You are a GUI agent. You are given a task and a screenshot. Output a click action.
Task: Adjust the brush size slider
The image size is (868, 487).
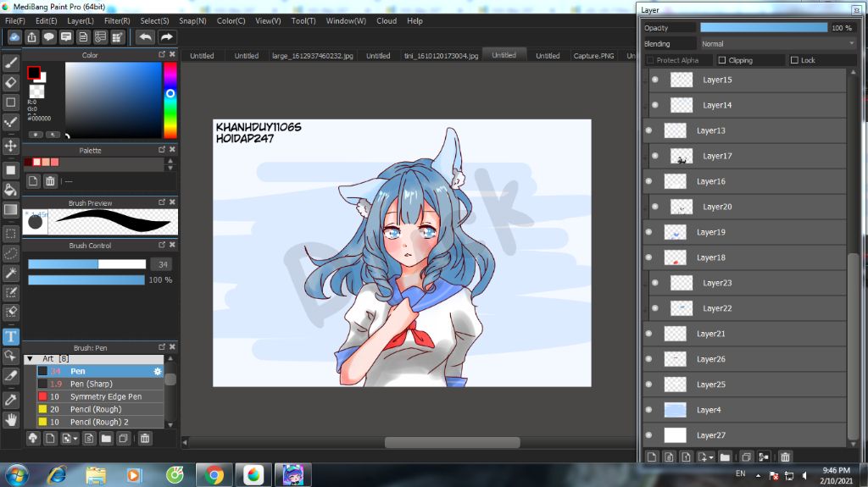coord(87,264)
